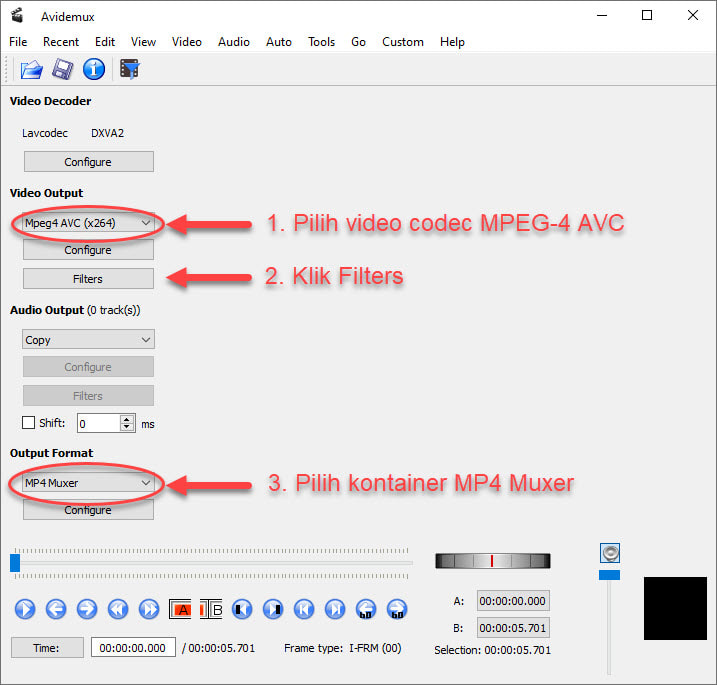Skip forward 60 seconds
Image resolution: width=717 pixels, height=685 pixels.
[x=397, y=609]
